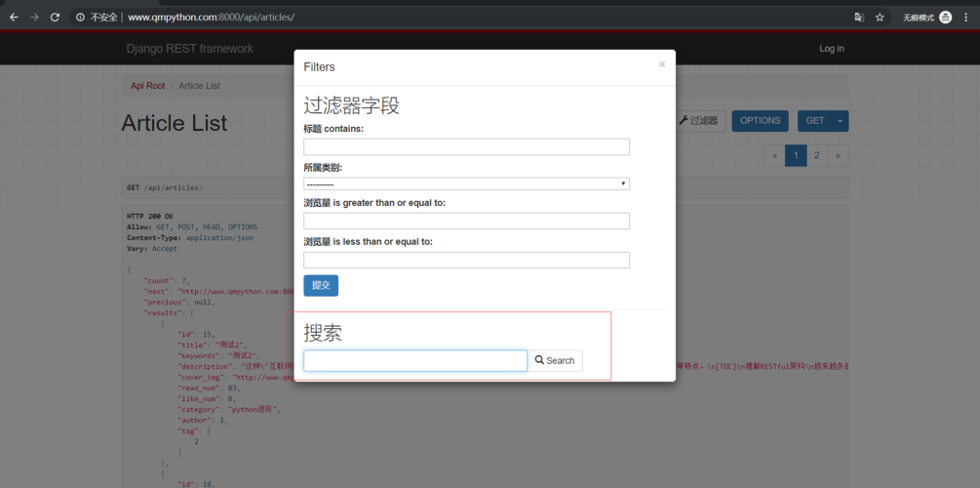Focus the browser address bar URL
This screenshot has width=980, height=488.
pos(212,18)
